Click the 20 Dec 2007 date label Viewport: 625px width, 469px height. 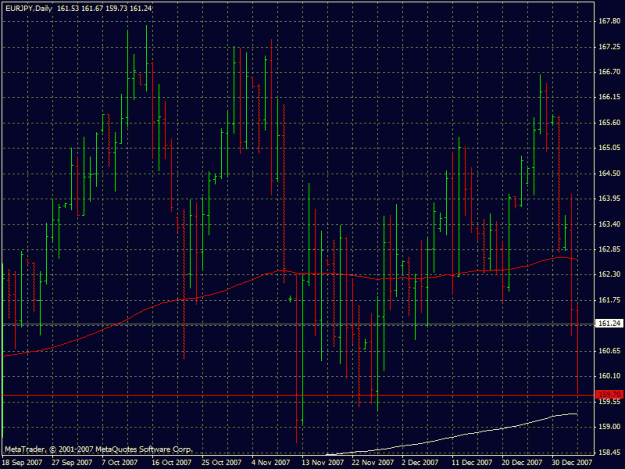pos(522,462)
